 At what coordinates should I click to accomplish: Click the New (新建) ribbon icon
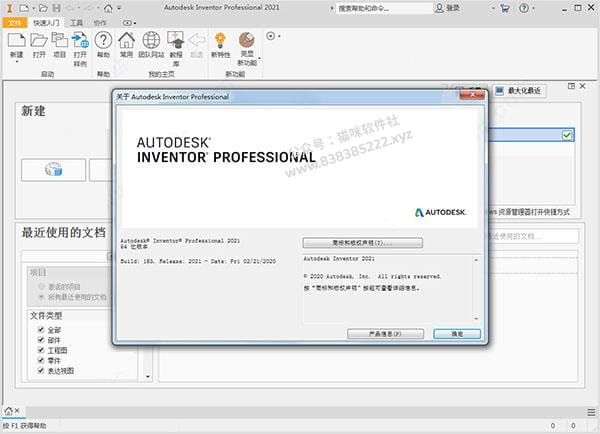pyautogui.click(x=16, y=40)
